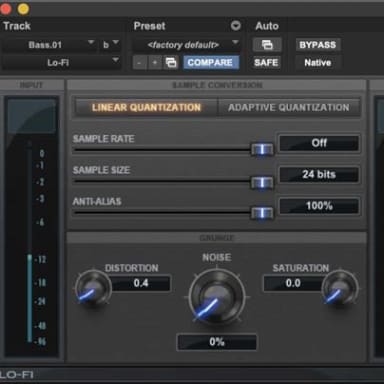
Task: Select the previous preset minus button
Action: [139, 62]
